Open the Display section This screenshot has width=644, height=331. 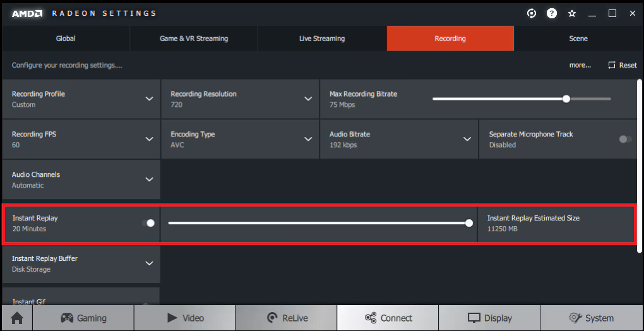[489, 318]
